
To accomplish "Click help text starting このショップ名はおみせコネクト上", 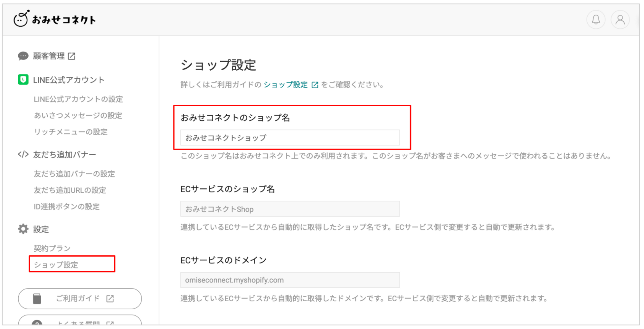I will coord(396,156).
